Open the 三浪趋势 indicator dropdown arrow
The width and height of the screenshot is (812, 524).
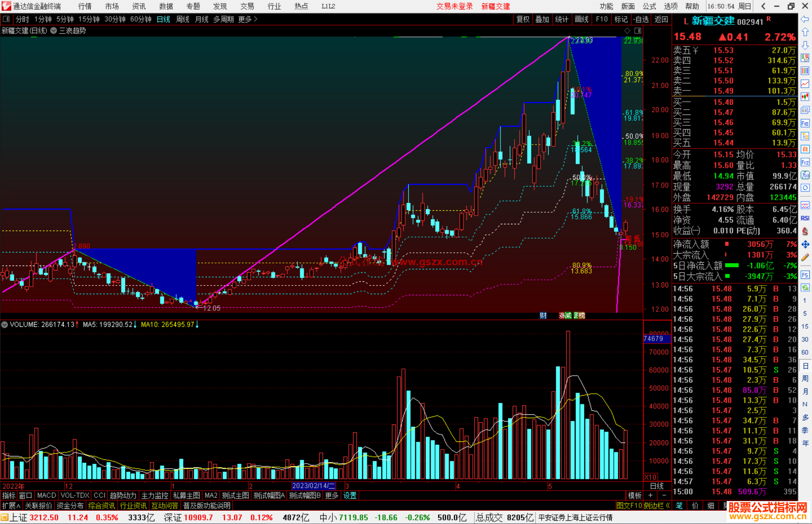click(54, 30)
